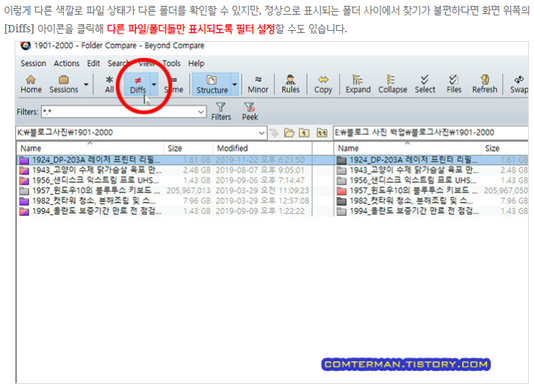This screenshot has width=534, height=392.
Task: Click the both sides up level icon
Action: (x=322, y=133)
